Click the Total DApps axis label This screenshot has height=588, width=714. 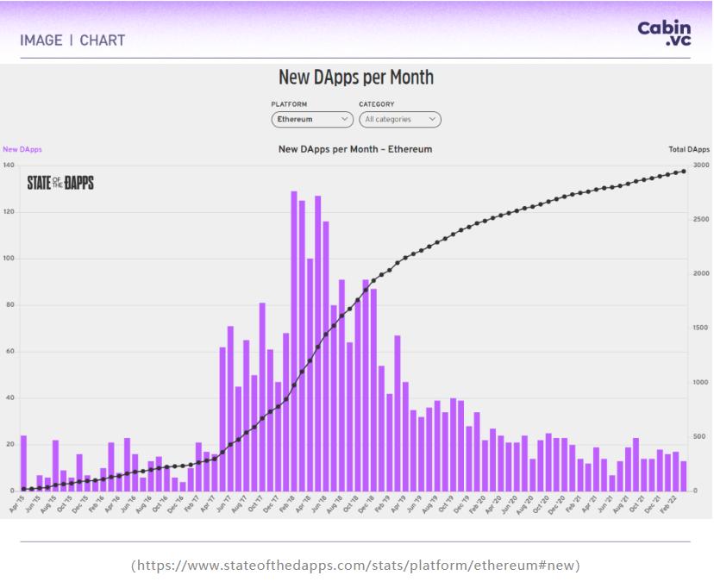(689, 150)
